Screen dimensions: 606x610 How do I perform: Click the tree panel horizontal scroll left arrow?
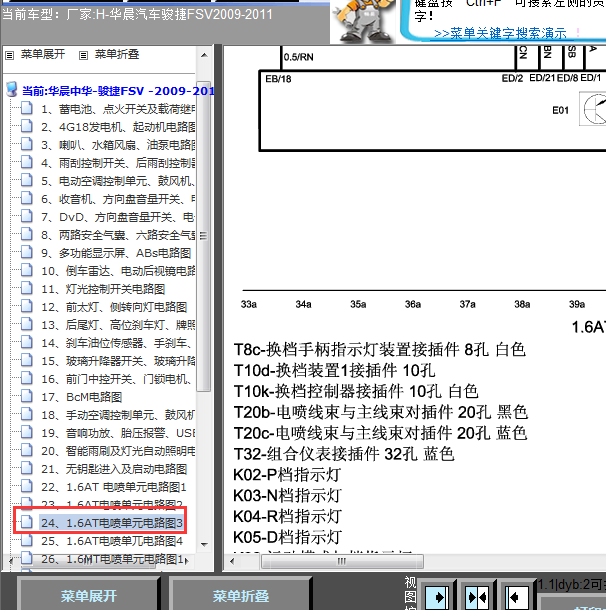(x=11, y=561)
